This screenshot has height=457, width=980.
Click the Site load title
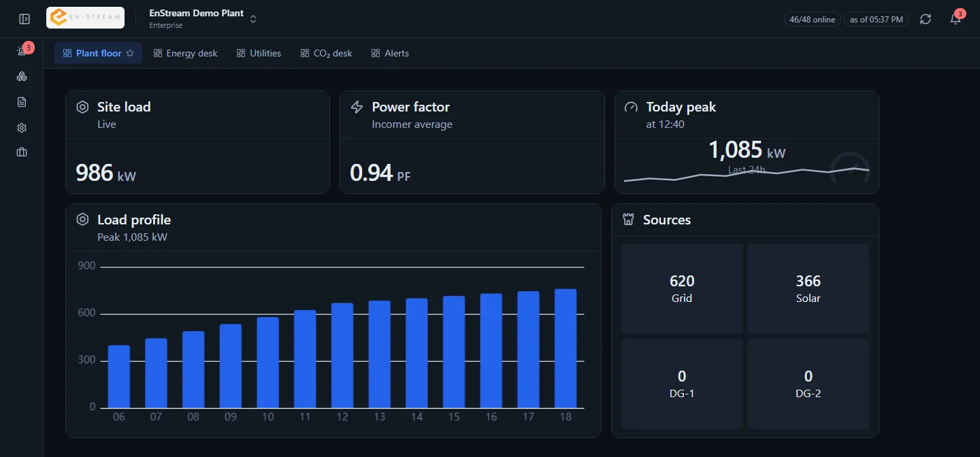tap(124, 107)
